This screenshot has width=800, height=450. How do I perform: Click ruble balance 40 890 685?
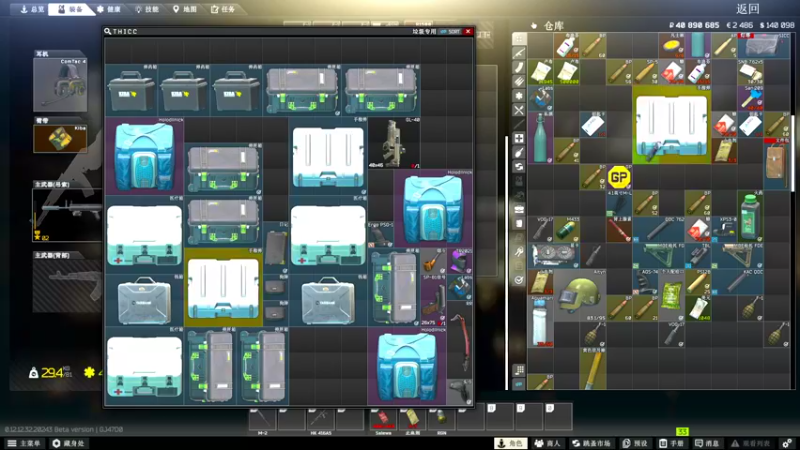694,25
